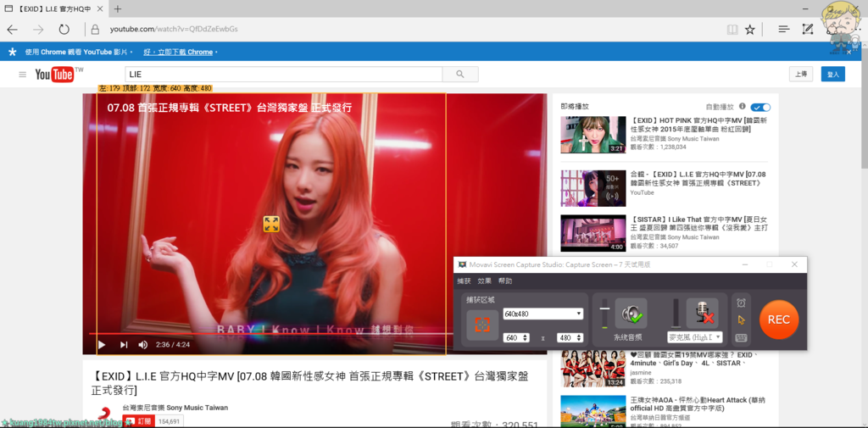Click the red 訂閱 subscribe button

[138, 421]
